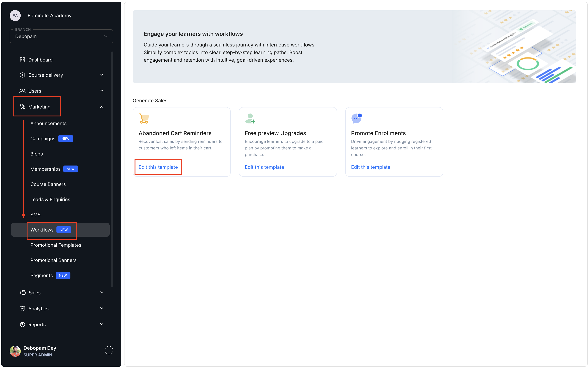The height and width of the screenshot is (368, 588).
Task: Expand the Analytics section chevron
Action: point(102,308)
